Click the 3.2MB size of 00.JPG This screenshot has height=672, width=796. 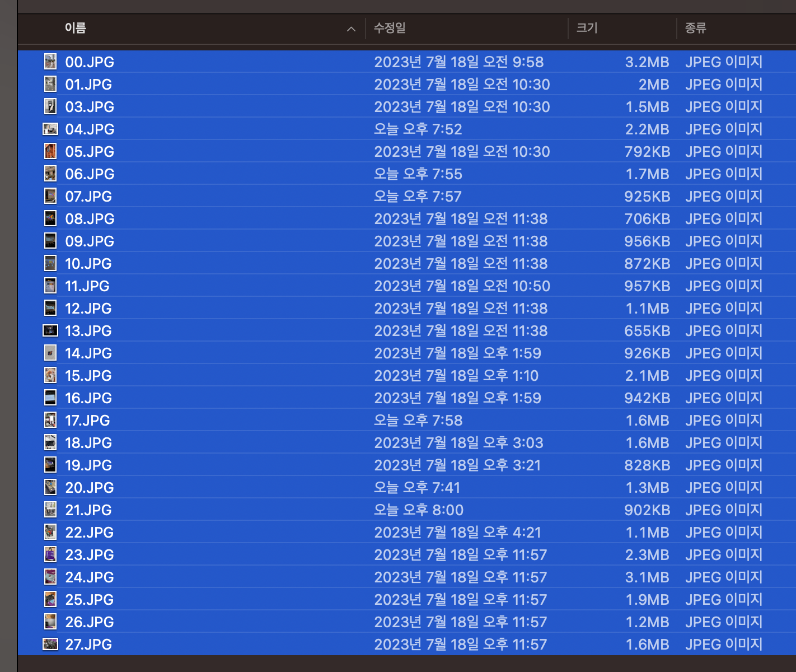(x=647, y=62)
